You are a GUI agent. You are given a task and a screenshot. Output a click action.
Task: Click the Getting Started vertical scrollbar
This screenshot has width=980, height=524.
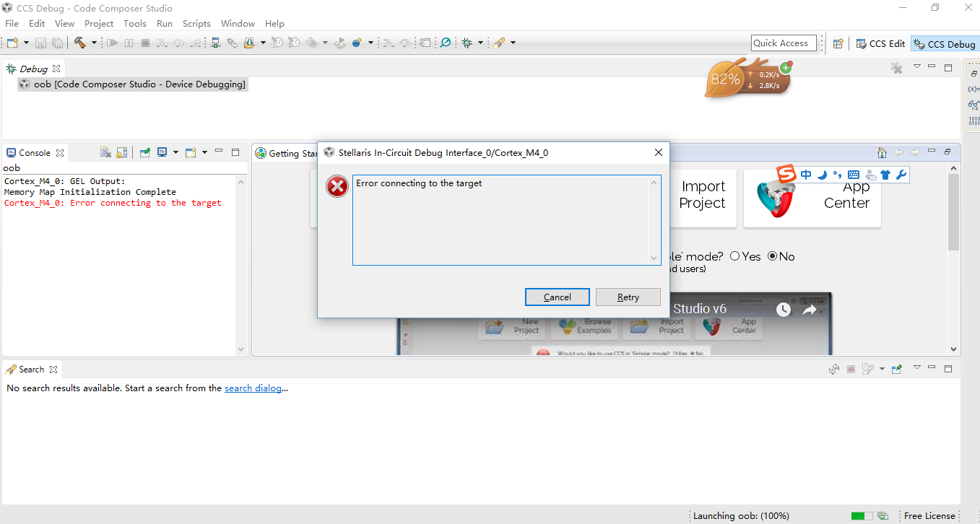pos(954,258)
